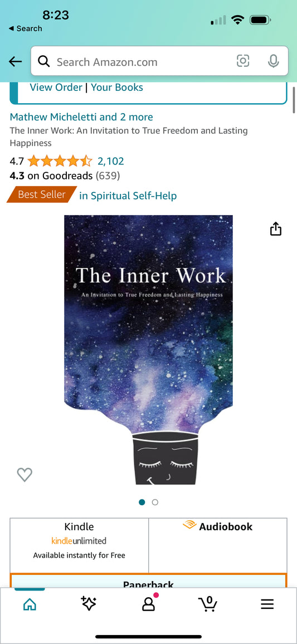Tap the microphone voice search icon

point(273,61)
